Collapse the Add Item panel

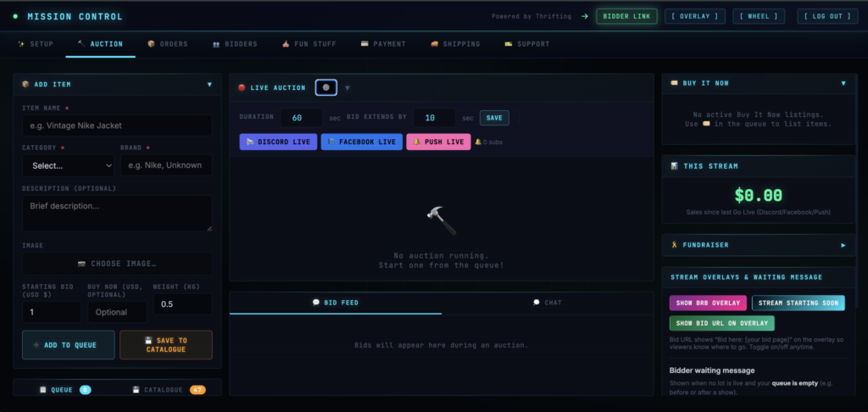(x=209, y=85)
